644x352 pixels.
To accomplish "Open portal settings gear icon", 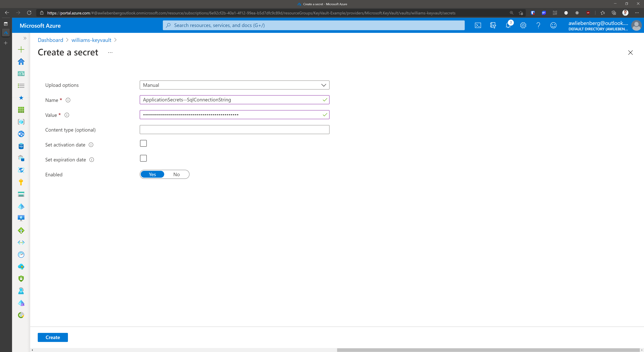I will pos(523,25).
